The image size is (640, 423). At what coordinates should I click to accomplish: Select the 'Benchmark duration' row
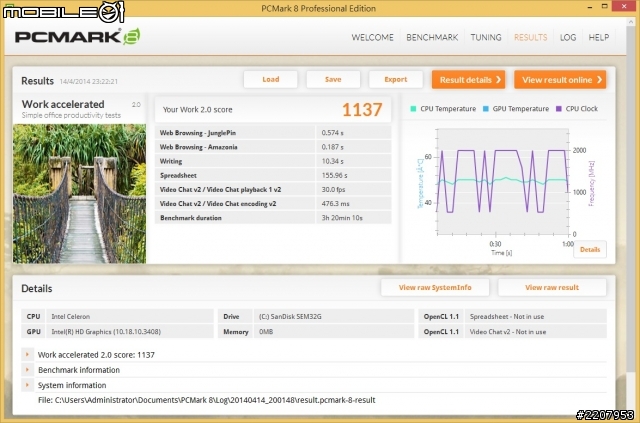point(273,218)
